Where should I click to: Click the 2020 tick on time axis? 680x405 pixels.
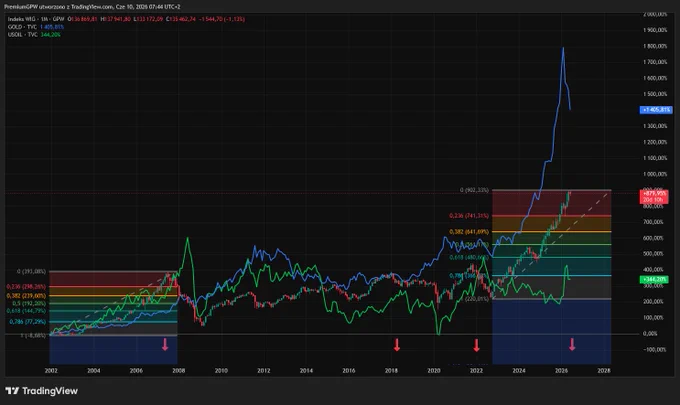tap(434, 371)
